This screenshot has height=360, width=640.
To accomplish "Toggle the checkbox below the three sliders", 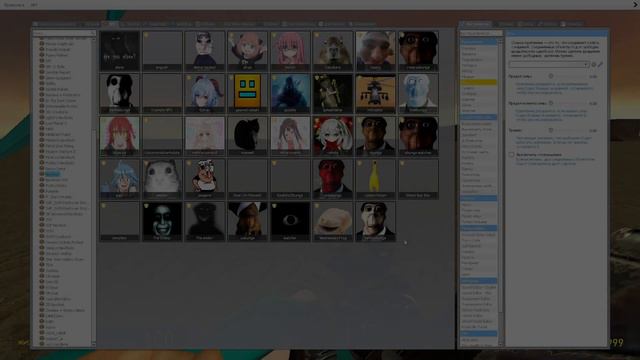I will 511,155.
